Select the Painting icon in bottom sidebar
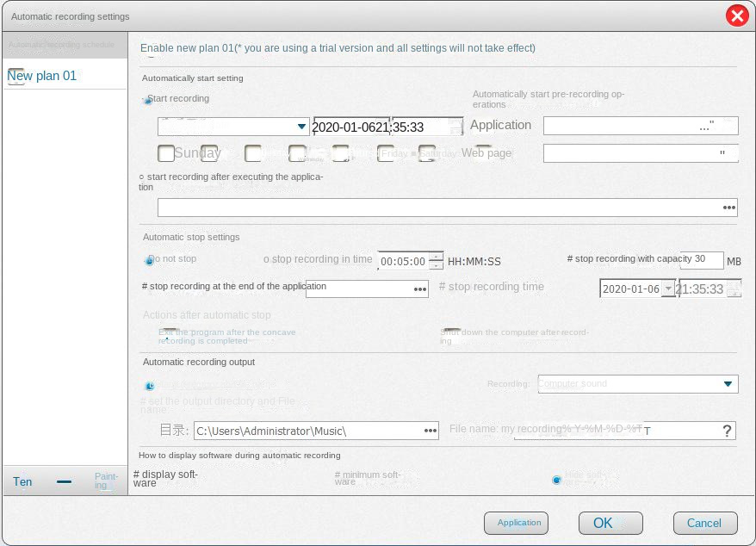Image resolution: width=756 pixels, height=546 pixels. coord(104,481)
